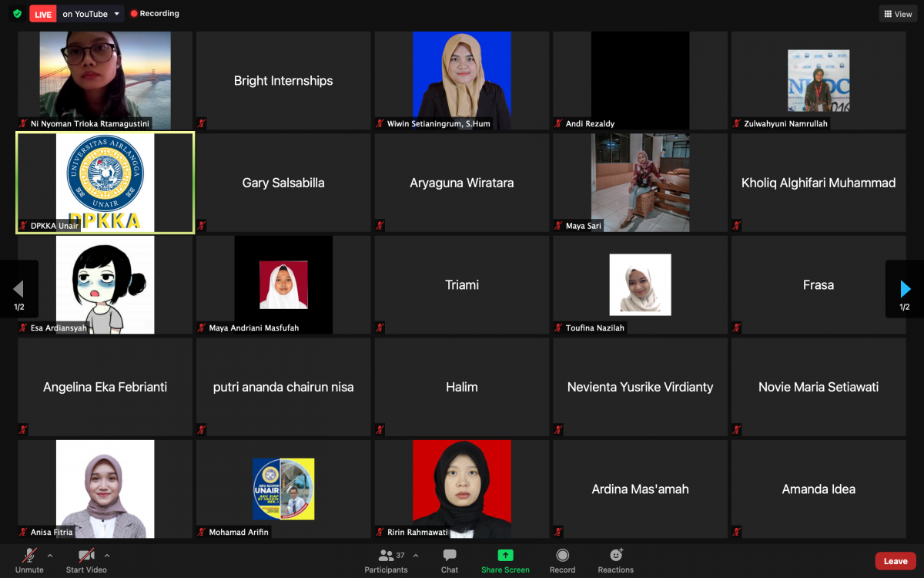Open the Chat panel
Screen dimensions: 924x578
click(x=450, y=560)
